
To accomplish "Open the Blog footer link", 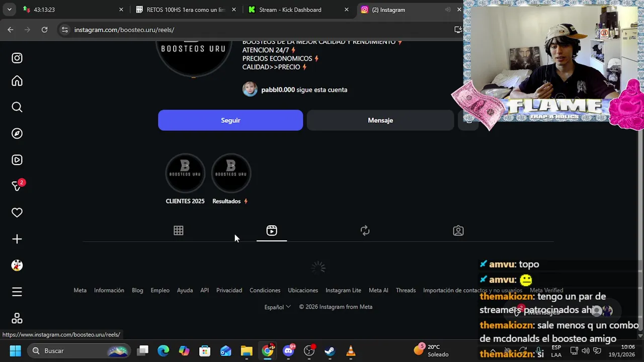I will 137,290.
